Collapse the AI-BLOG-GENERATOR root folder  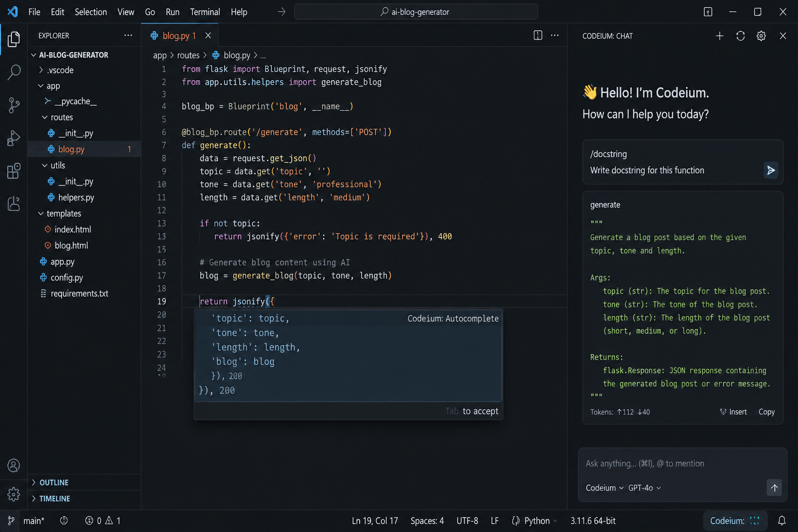coord(34,55)
